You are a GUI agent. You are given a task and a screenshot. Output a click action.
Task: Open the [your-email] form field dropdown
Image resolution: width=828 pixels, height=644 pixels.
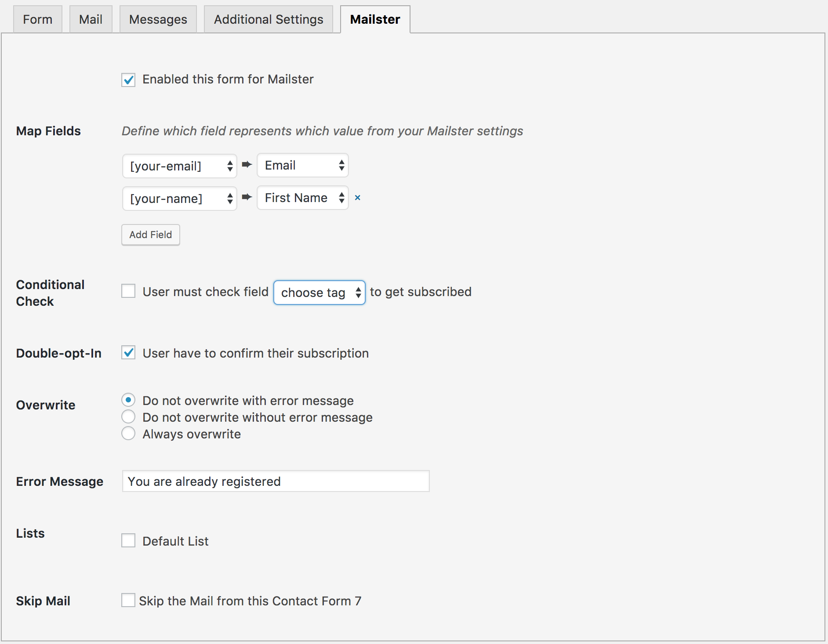pyautogui.click(x=180, y=166)
